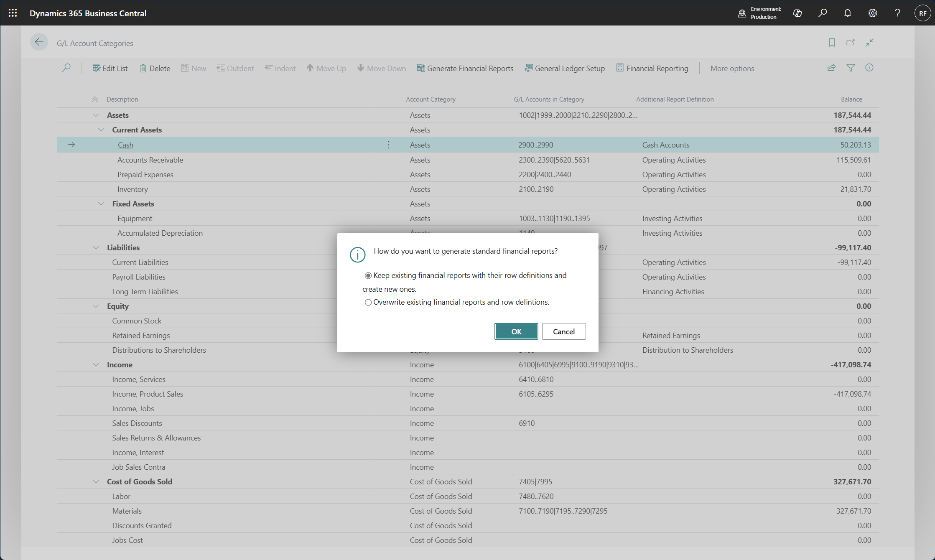Screen dimensions: 935x560
Task: Select Edit List action
Action: coord(110,68)
